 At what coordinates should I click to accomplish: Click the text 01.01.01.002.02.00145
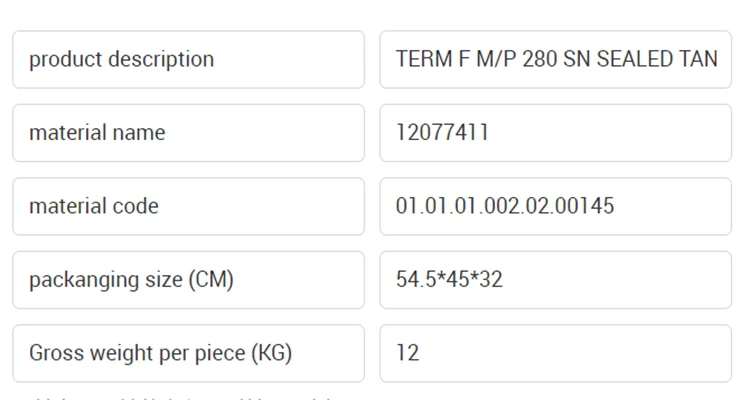[505, 206]
